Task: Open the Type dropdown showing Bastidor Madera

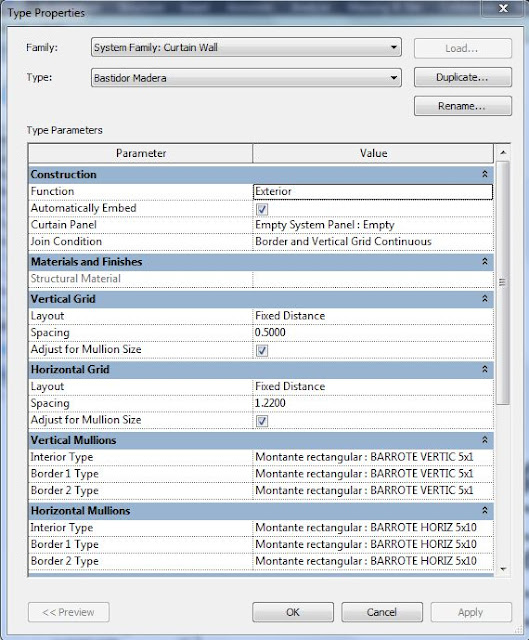Action: [246, 78]
